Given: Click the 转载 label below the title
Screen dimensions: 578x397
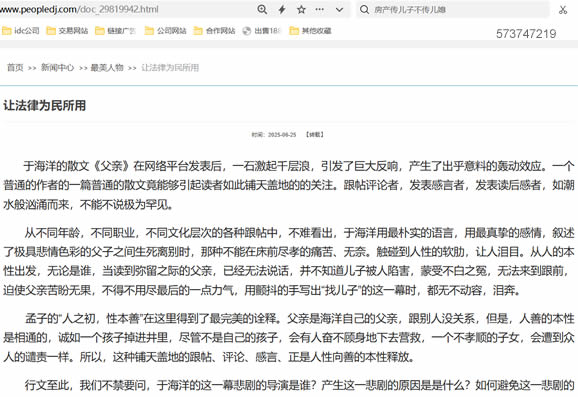Looking at the screenshot, I should 314,135.
